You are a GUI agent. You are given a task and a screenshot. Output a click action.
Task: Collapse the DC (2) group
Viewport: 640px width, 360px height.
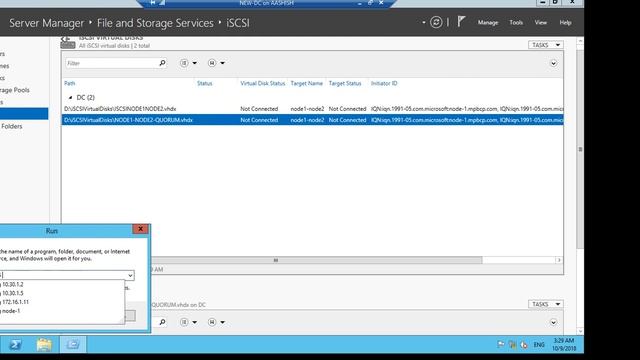tap(70, 98)
